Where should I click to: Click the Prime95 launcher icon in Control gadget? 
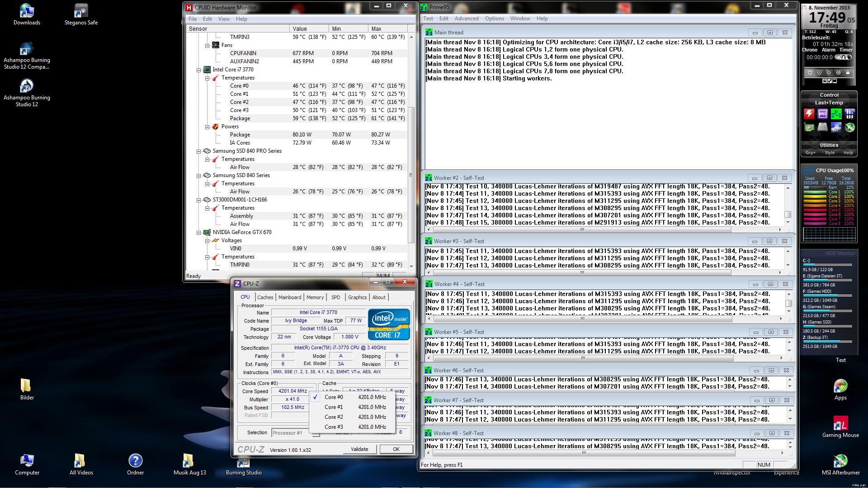pos(836,114)
